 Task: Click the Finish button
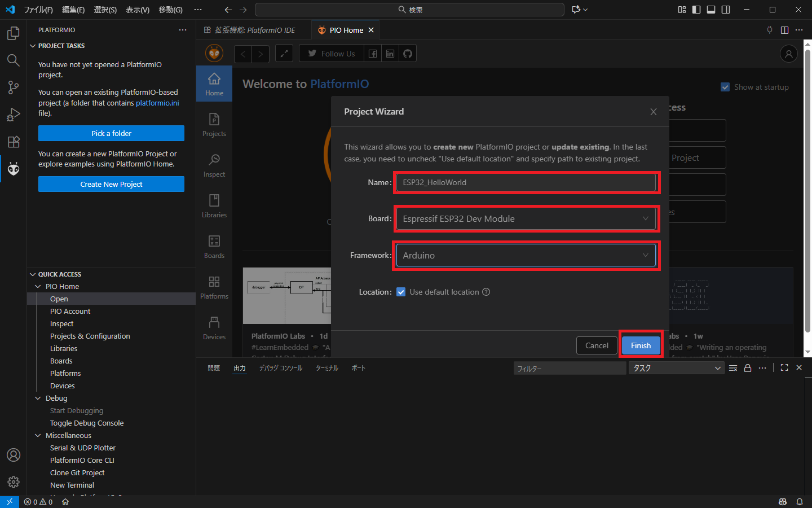pos(641,345)
